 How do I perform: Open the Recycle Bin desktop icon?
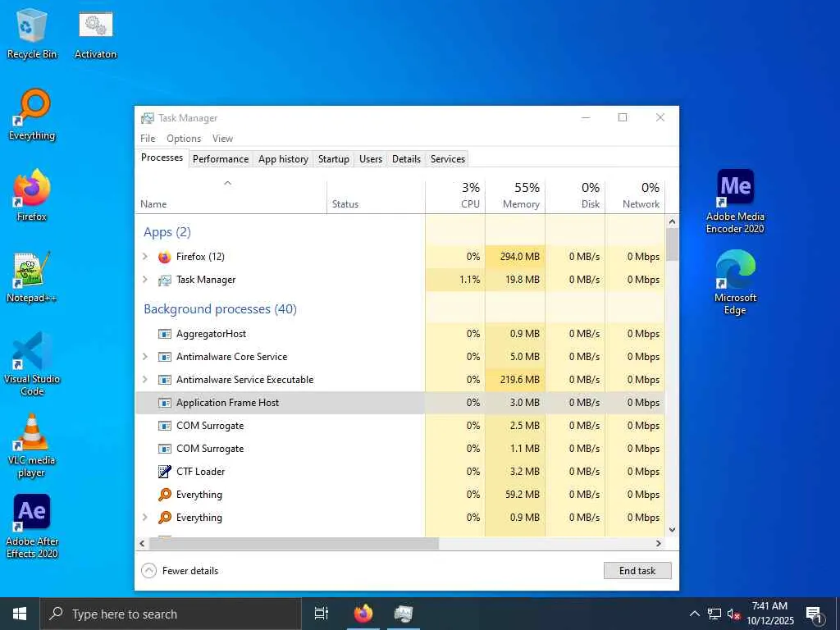32,33
